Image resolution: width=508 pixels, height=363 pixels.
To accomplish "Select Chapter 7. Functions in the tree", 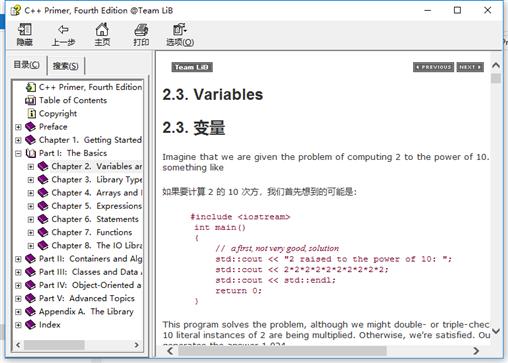I will tap(92, 232).
